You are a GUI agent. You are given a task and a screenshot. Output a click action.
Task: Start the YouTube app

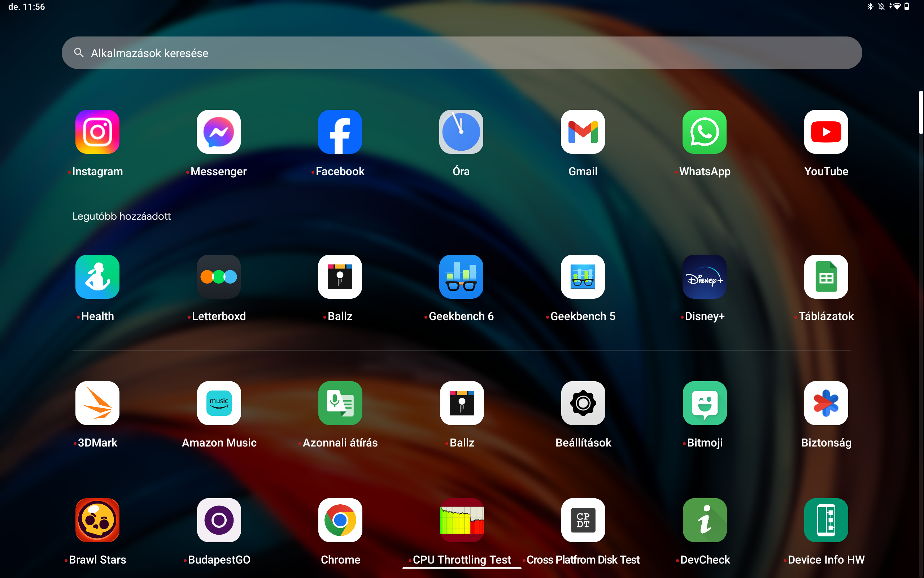click(x=826, y=132)
